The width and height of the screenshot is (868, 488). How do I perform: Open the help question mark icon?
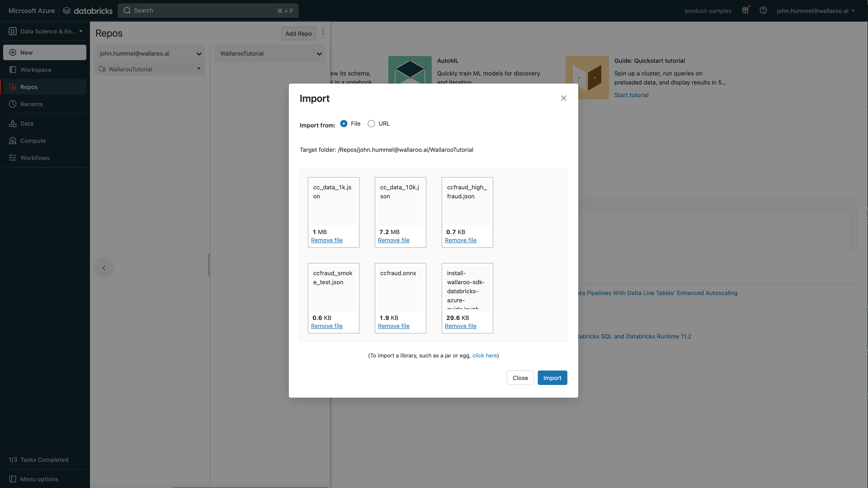763,10
